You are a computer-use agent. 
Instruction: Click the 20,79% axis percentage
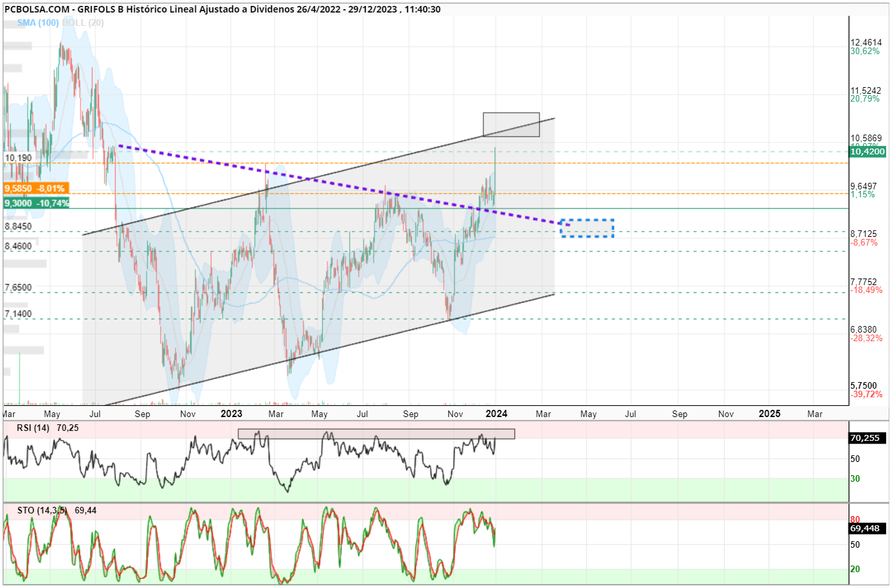pos(865,98)
